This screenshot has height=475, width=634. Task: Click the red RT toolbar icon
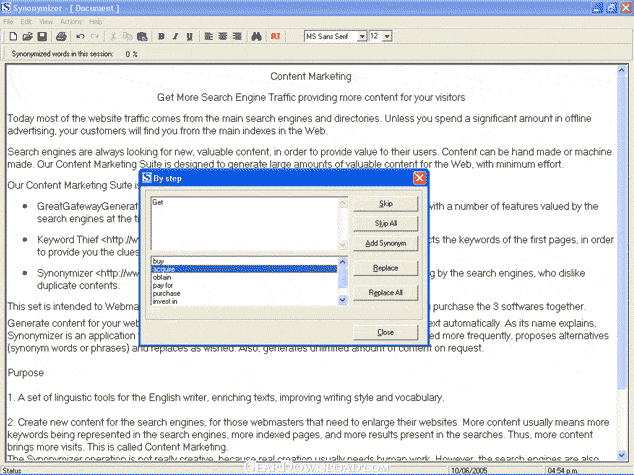coord(275,36)
